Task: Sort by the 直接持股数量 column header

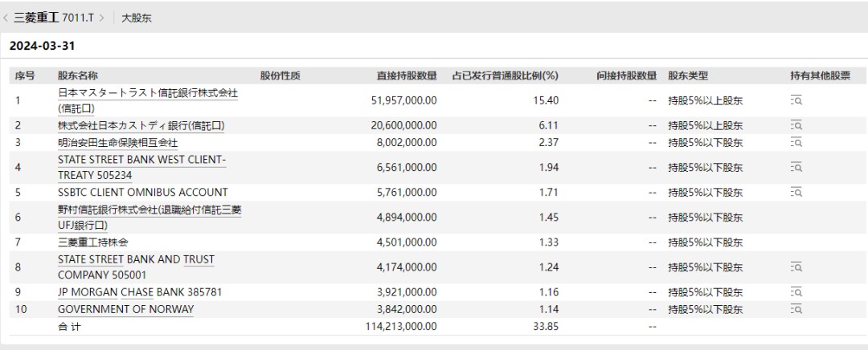Action: pos(407,75)
